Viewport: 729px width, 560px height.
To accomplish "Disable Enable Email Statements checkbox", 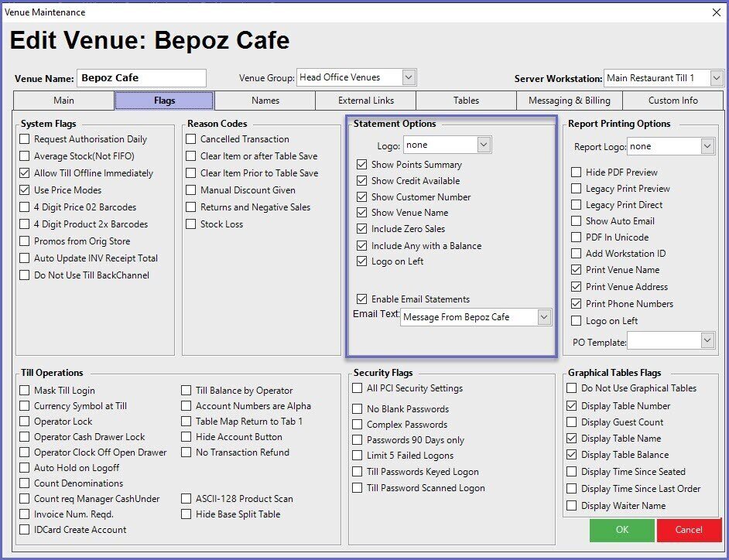I will pyautogui.click(x=362, y=299).
